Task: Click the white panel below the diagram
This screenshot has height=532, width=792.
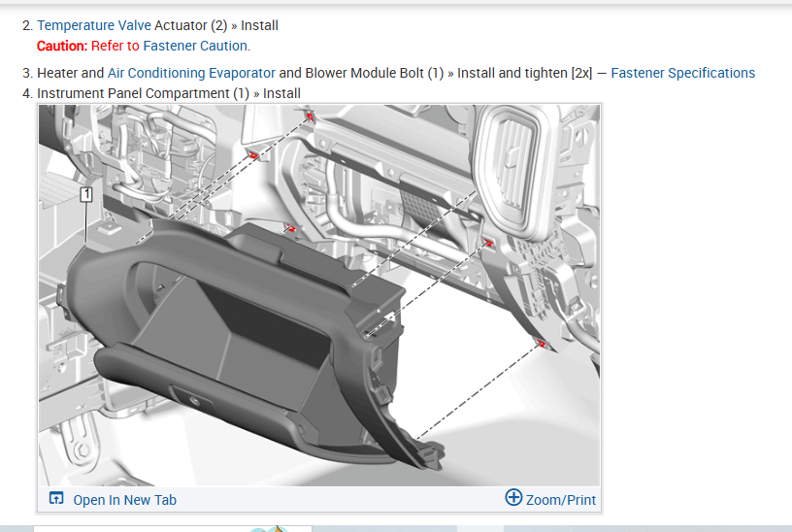Action: tap(172, 528)
